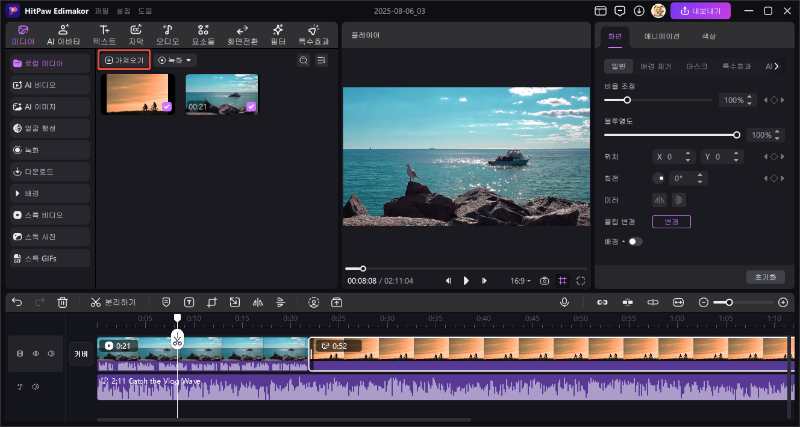The width and height of the screenshot is (800, 427).
Task: Flip the clip vertically with mirror icon
Action: [x=678, y=199]
